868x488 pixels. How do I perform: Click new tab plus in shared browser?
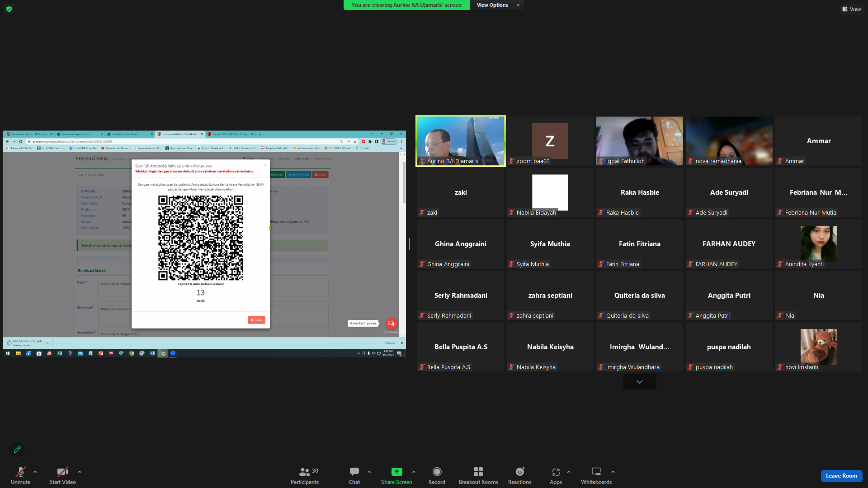coord(260,134)
